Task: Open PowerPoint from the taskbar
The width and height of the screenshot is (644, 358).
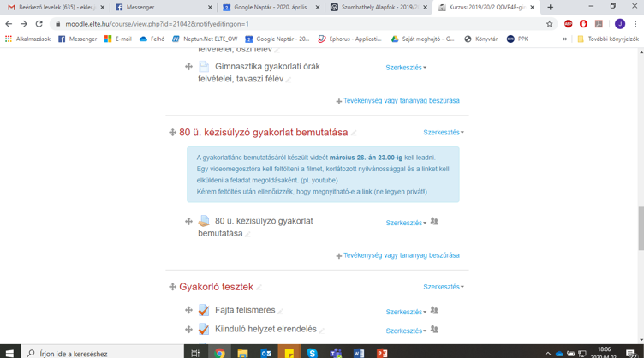Action: coord(382,353)
